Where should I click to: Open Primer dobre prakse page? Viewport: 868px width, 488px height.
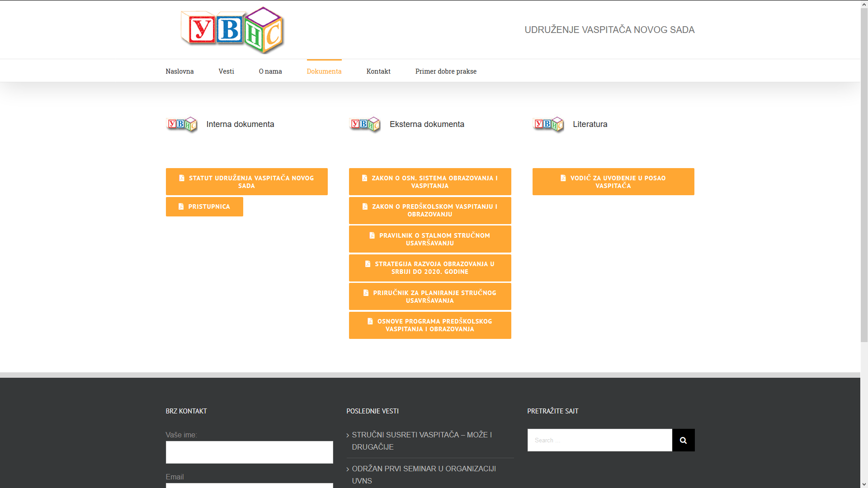pyautogui.click(x=446, y=71)
